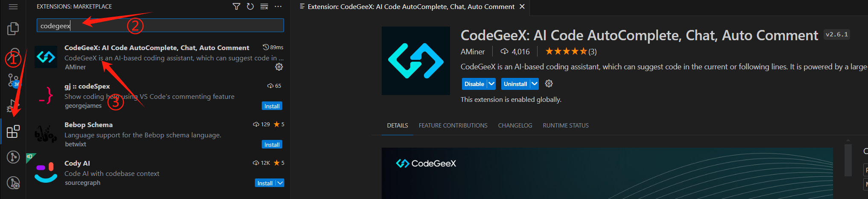868x199 pixels.
Task: Open the hamburger application menu
Action: [13, 6]
